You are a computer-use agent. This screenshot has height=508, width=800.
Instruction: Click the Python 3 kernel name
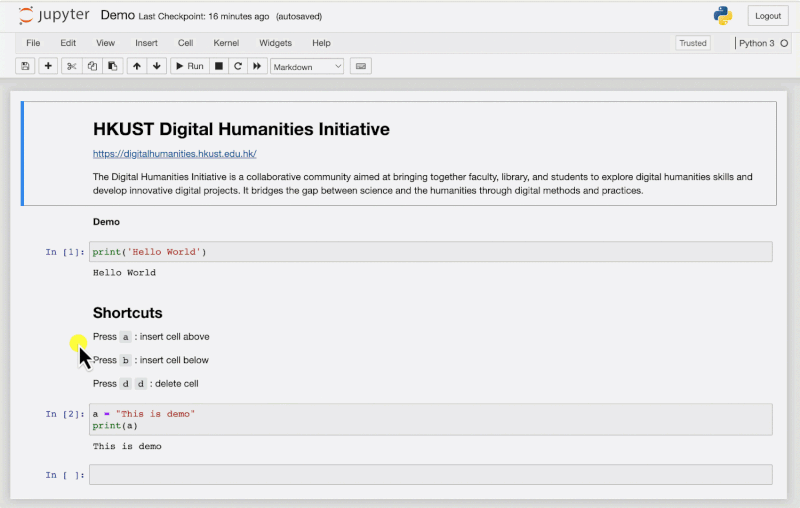pos(757,43)
